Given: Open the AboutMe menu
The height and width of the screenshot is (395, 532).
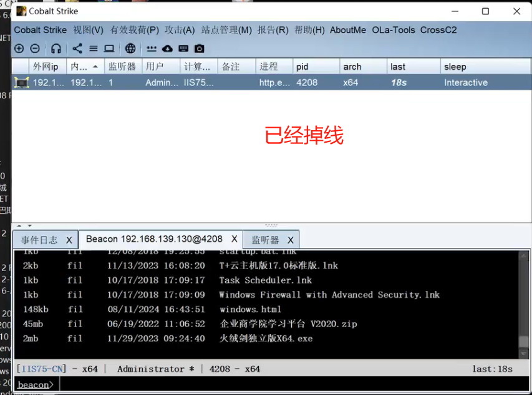Looking at the screenshot, I should [348, 30].
